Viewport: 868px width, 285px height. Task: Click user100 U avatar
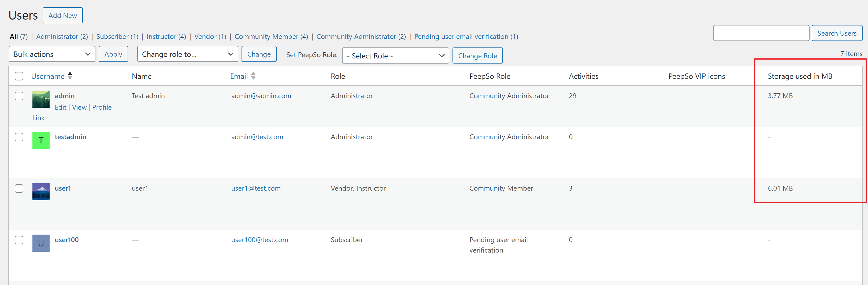tap(41, 243)
